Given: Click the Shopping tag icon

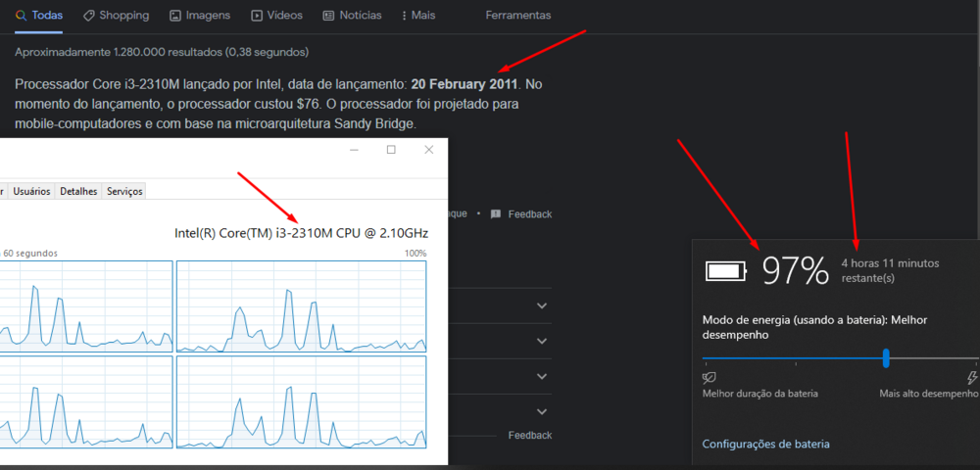Looking at the screenshot, I should click(x=89, y=16).
